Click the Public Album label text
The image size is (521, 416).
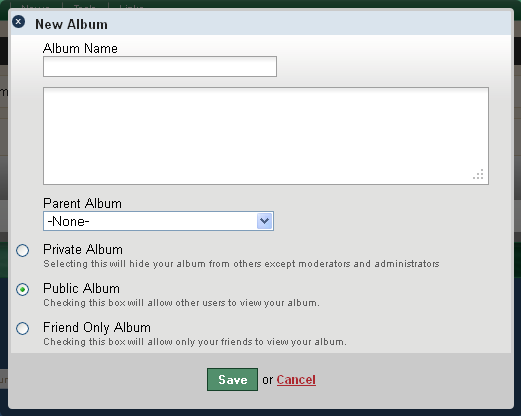81,288
